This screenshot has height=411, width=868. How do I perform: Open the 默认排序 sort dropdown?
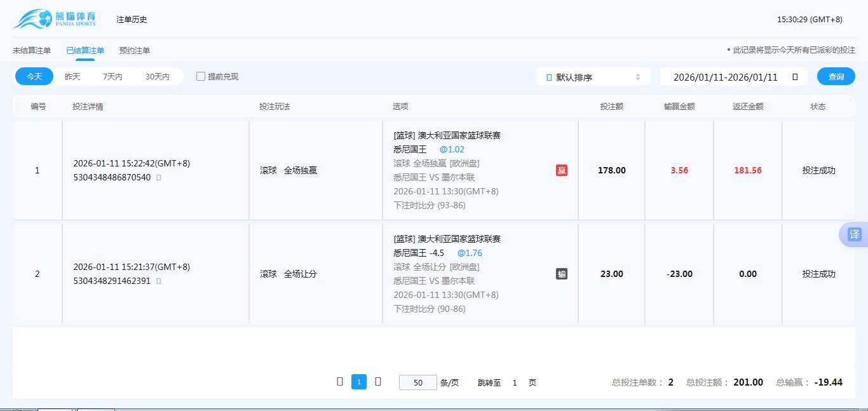591,76
